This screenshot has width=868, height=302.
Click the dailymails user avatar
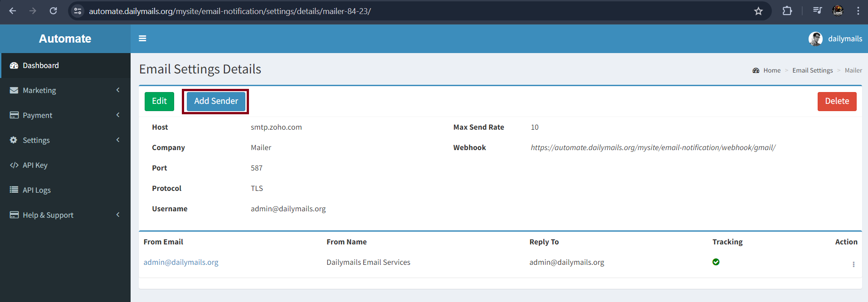815,39
